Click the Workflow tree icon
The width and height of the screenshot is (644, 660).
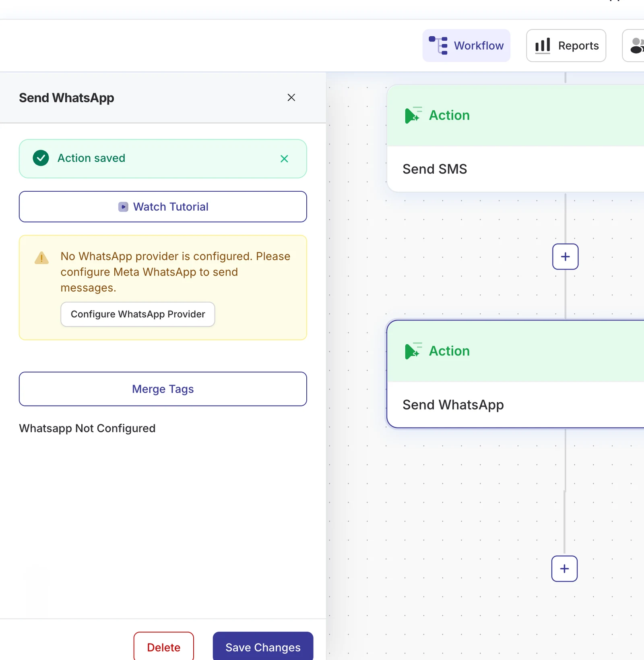coord(438,46)
